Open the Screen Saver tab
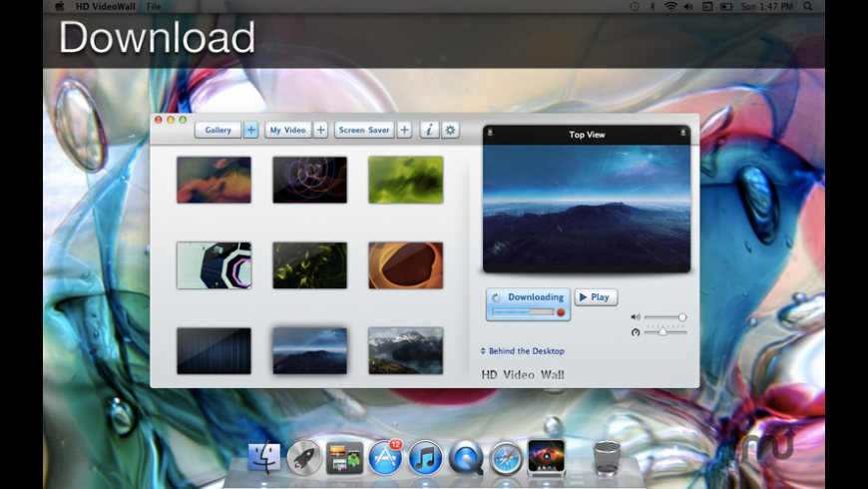868x489 pixels. pyautogui.click(x=364, y=130)
